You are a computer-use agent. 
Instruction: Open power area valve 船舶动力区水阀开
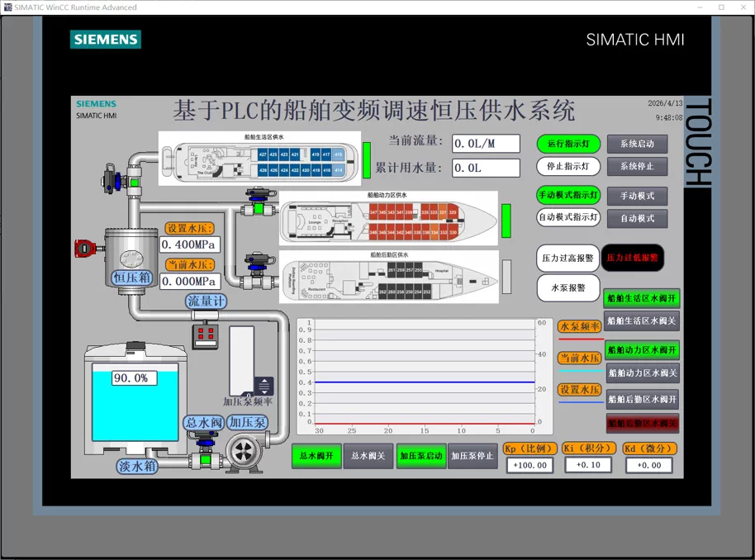pos(643,350)
